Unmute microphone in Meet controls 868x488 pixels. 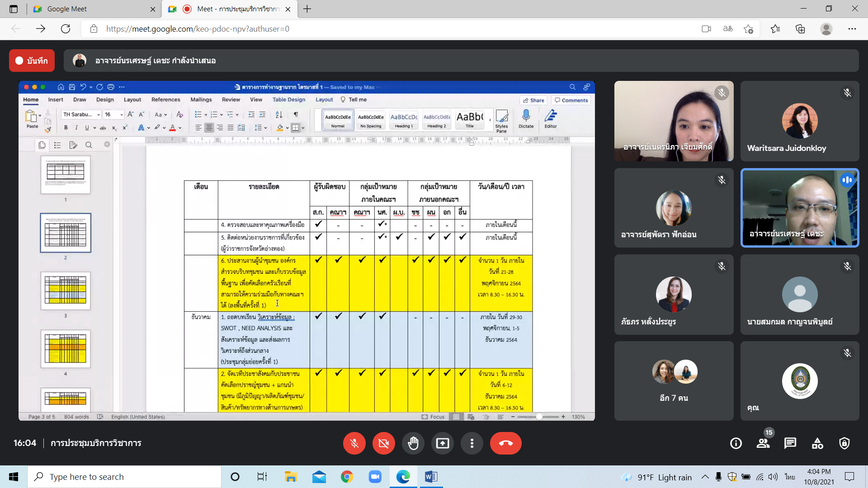(354, 443)
